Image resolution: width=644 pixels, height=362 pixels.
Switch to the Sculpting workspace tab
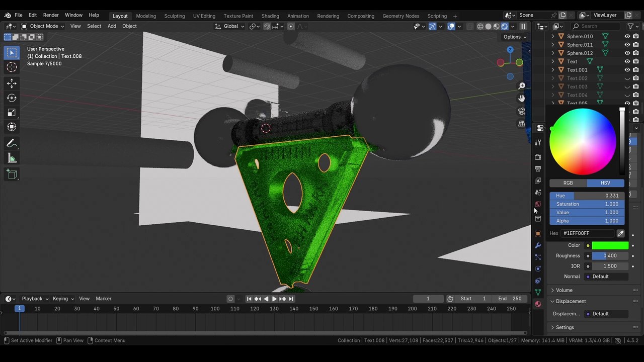point(175,16)
